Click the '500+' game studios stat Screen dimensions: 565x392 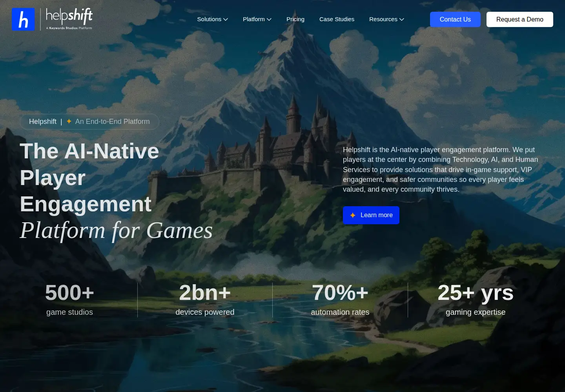[x=69, y=292]
